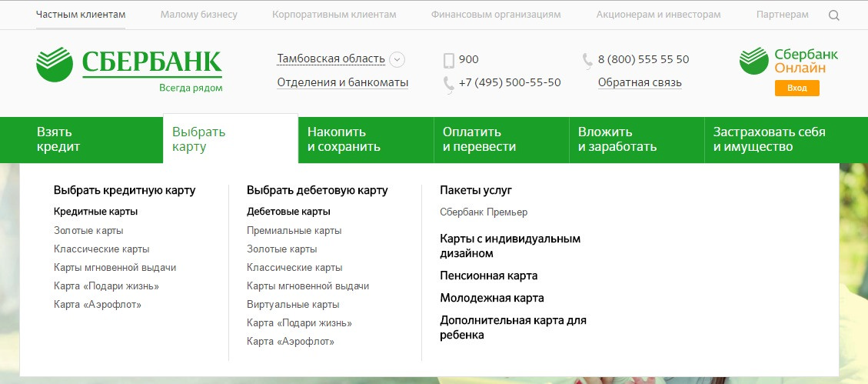
Task: Open the Оплатить и перевести menu
Action: click(x=501, y=139)
